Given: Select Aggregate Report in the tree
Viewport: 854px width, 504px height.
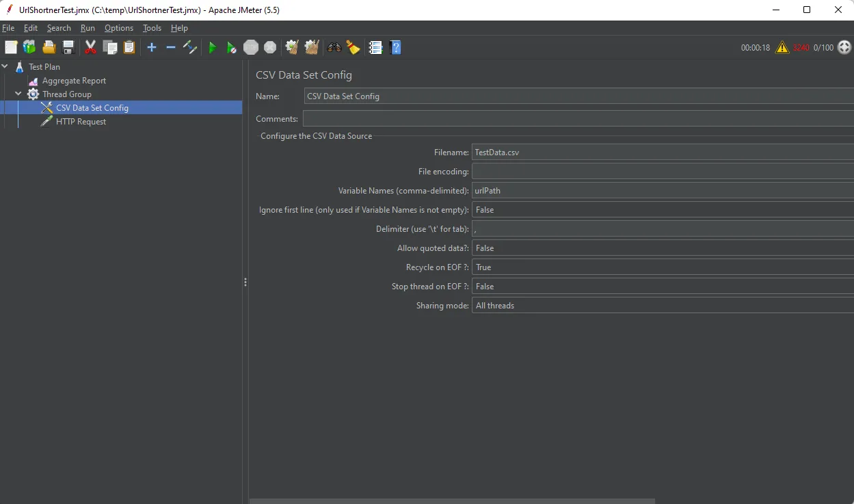Looking at the screenshot, I should click(x=74, y=81).
